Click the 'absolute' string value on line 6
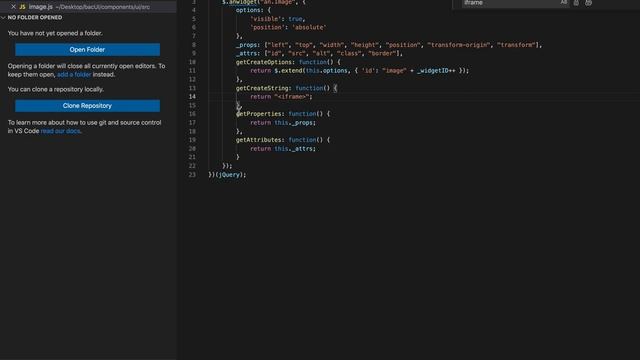Screen dimensions: 640x360 click(x=309, y=27)
